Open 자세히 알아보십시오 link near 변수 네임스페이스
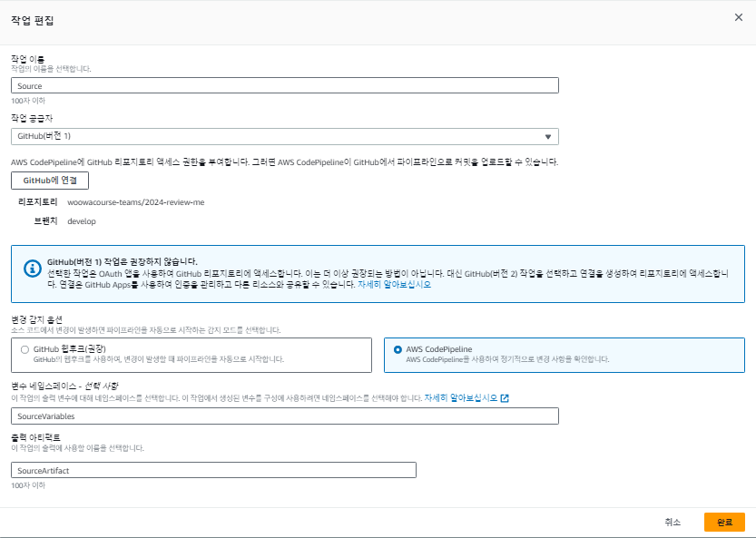The height and width of the screenshot is (538, 756). click(460, 398)
